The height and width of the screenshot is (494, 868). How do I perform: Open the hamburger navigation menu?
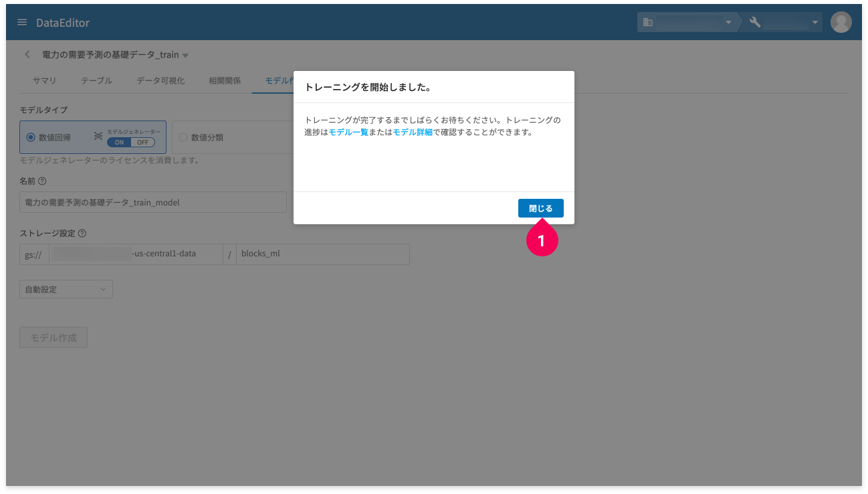[x=22, y=23]
